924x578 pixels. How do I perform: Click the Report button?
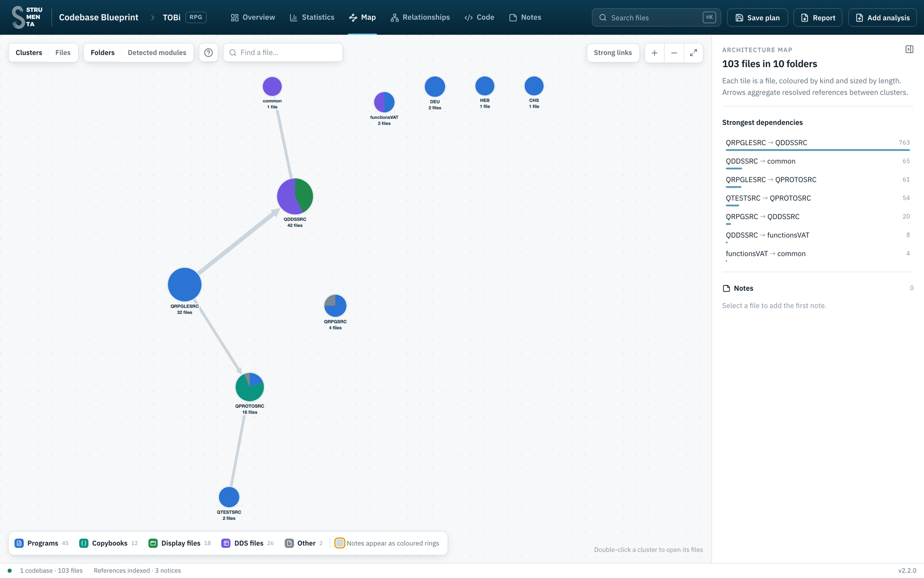[818, 18]
